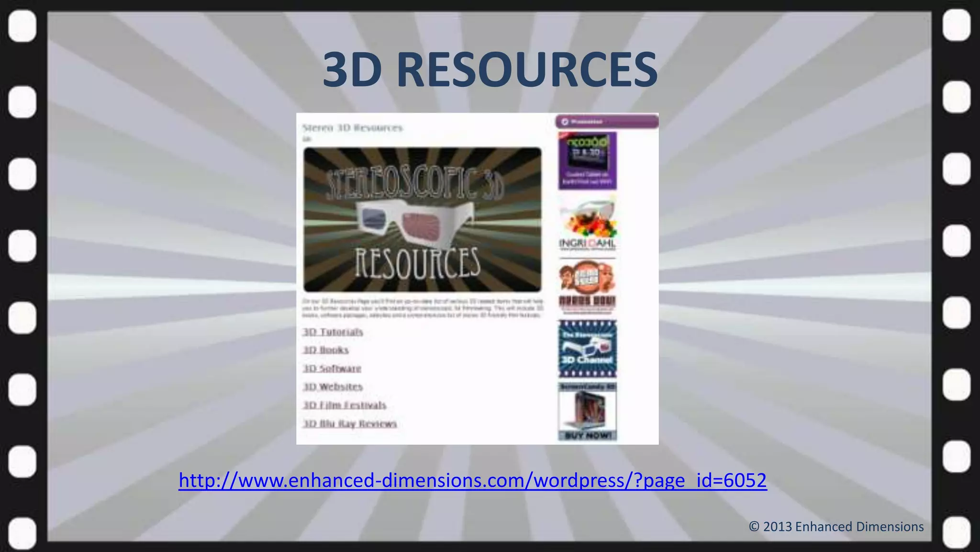Open the 3D Software link

point(332,368)
